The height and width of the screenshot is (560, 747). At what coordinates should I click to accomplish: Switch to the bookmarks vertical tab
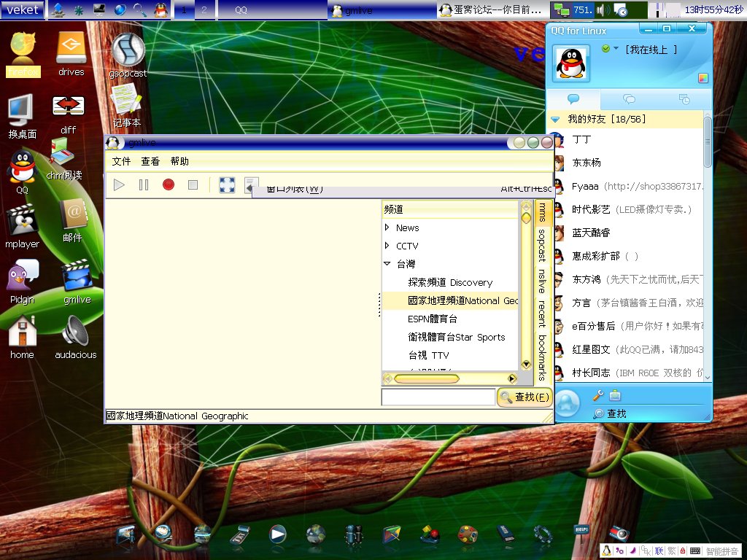[543, 357]
